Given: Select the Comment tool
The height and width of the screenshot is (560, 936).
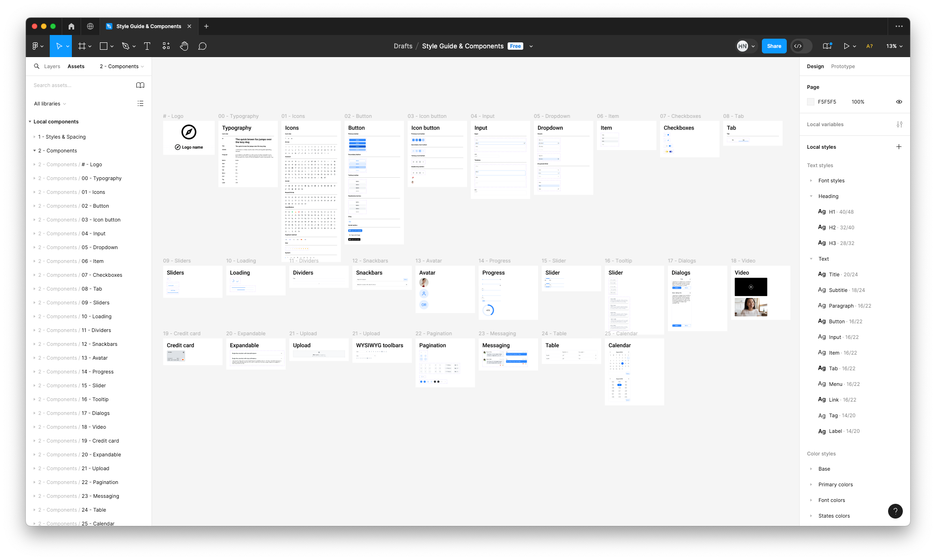Looking at the screenshot, I should (x=202, y=46).
